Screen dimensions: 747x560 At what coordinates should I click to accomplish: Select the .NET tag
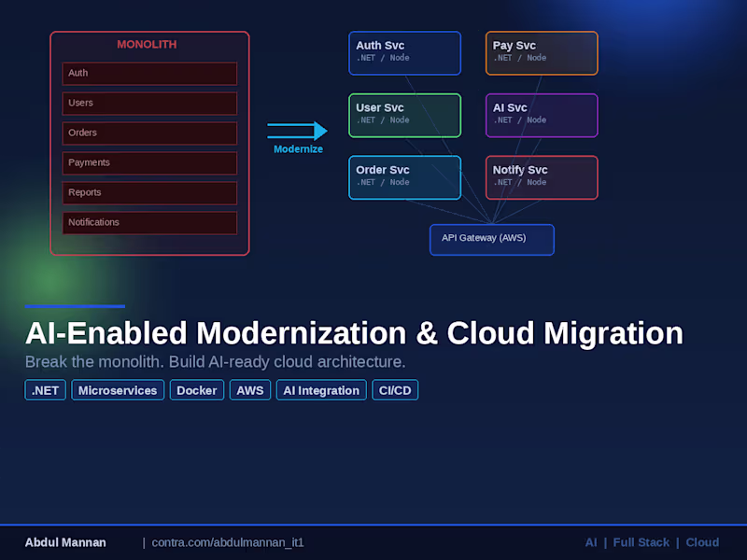[x=45, y=390]
